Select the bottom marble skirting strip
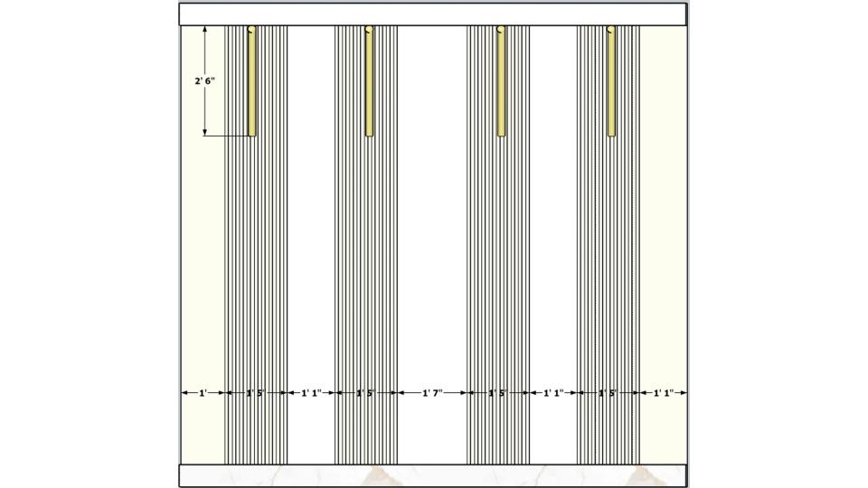The image size is (868, 488). 432,475
